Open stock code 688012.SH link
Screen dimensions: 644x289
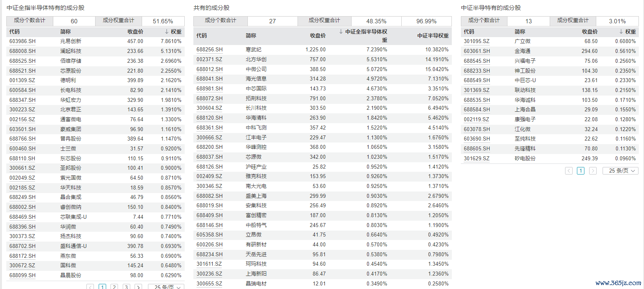click(x=210, y=69)
